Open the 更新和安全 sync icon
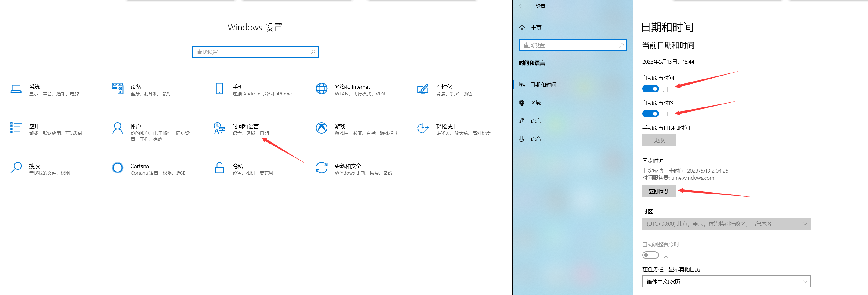 [x=322, y=167]
